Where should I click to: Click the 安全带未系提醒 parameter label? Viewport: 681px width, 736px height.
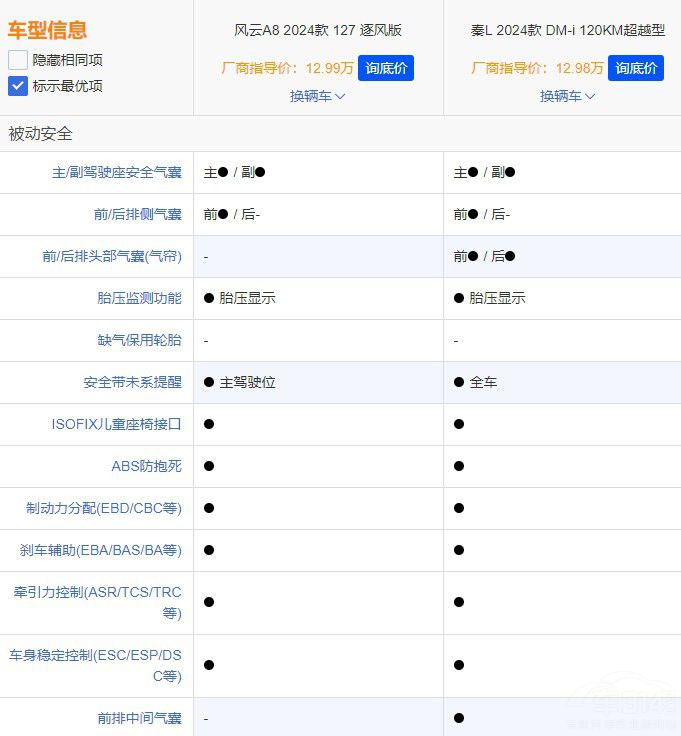pos(132,382)
